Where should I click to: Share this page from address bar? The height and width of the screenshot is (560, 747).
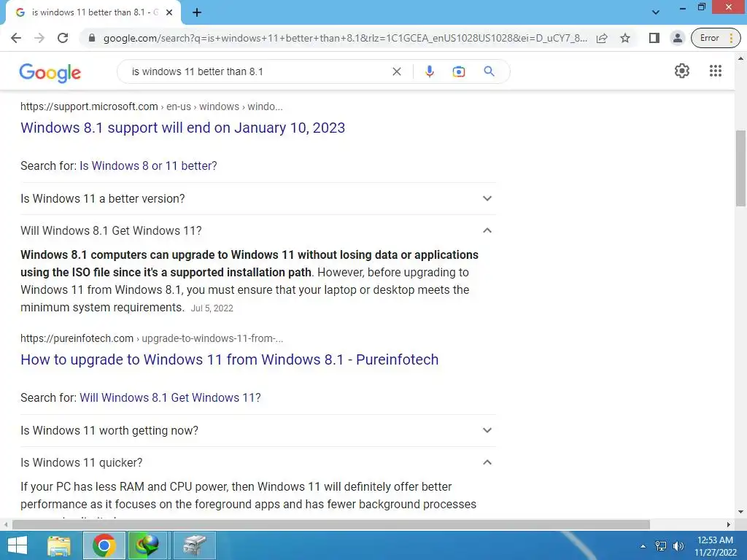click(x=602, y=38)
